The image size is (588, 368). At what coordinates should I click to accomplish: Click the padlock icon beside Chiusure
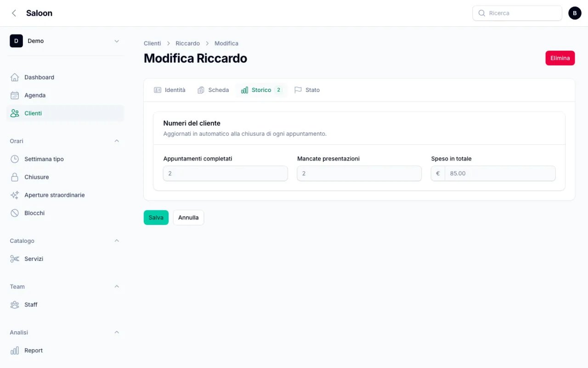pos(15,177)
